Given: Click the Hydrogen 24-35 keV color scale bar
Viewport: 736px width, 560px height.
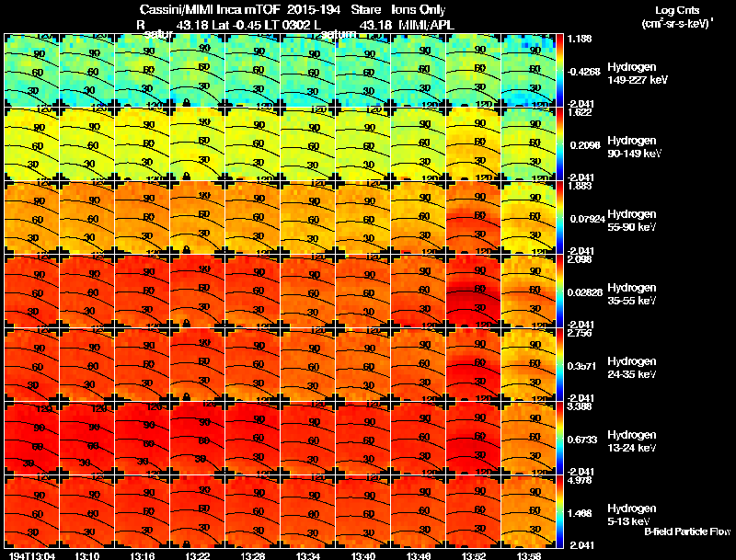Looking at the screenshot, I should pyautogui.click(x=559, y=365).
